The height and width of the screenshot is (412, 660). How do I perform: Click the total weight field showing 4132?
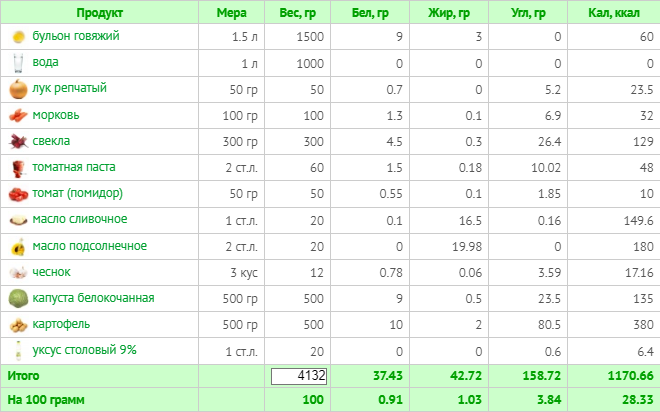point(299,376)
